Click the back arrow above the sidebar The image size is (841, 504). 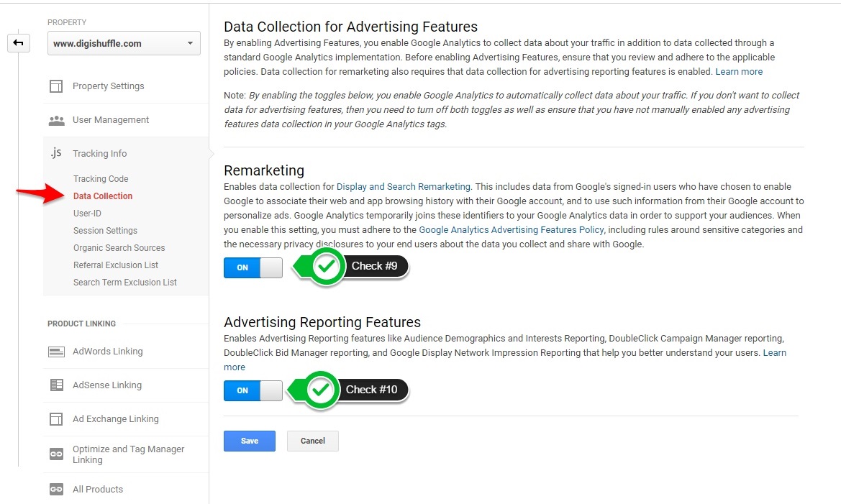click(x=18, y=42)
